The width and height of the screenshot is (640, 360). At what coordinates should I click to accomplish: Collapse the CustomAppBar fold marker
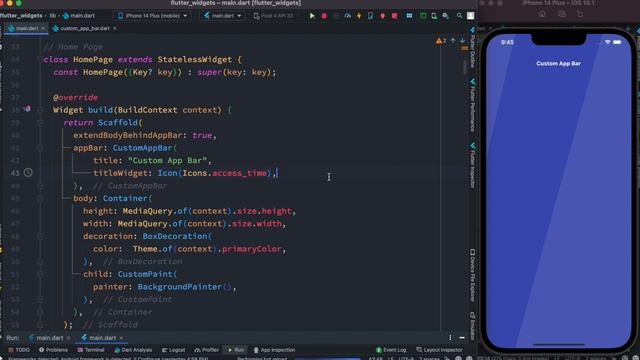coord(40,148)
